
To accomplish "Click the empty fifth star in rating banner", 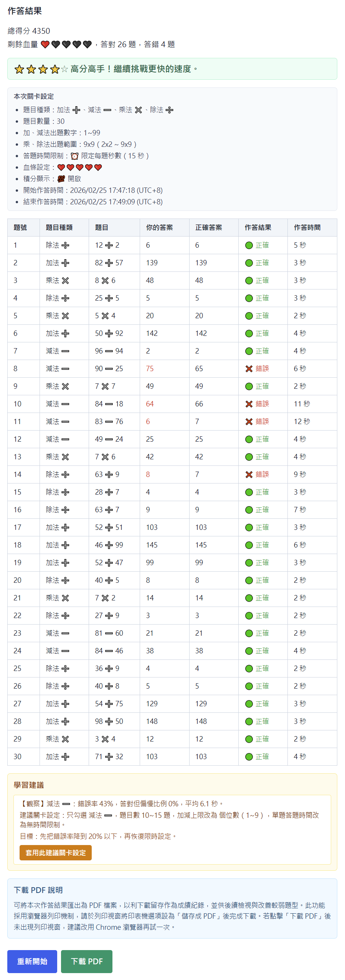I will (x=64, y=69).
